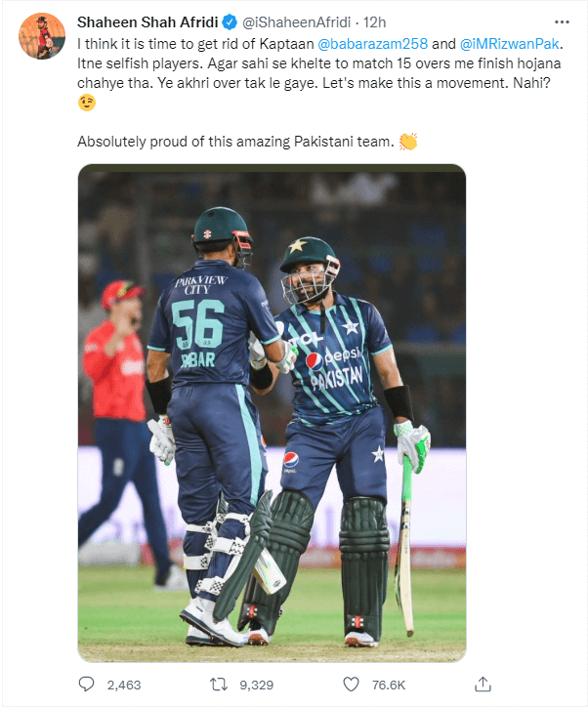Open the 12h timestamp link

pos(375,22)
